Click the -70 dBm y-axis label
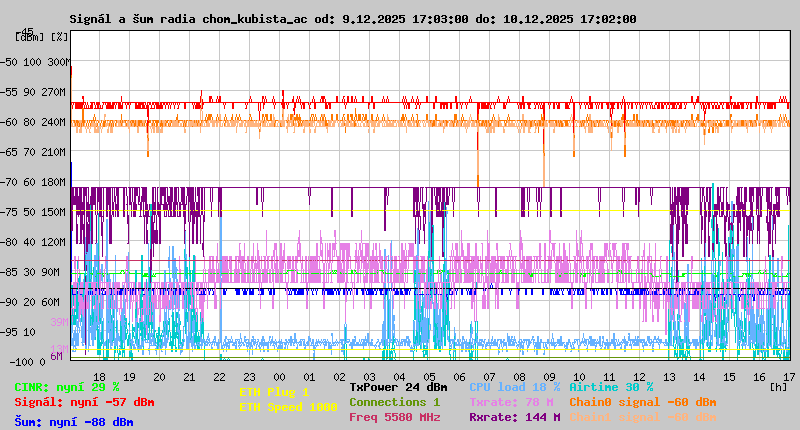800x430 pixels. pos(10,182)
